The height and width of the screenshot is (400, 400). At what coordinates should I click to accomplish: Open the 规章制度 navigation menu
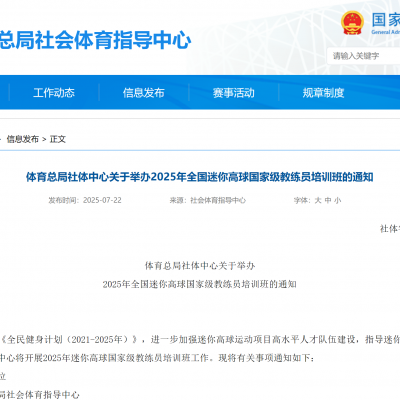323,93
